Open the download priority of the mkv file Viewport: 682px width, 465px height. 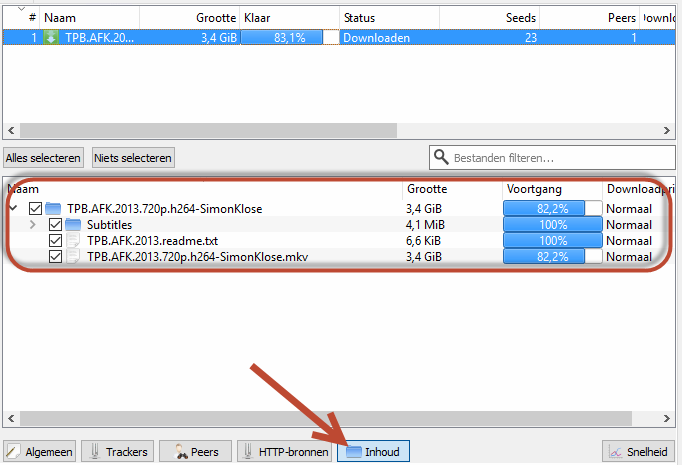pos(630,257)
